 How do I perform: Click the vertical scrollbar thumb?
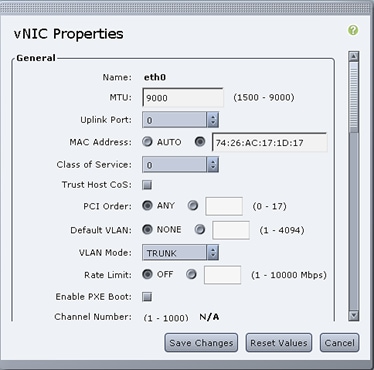[353, 97]
